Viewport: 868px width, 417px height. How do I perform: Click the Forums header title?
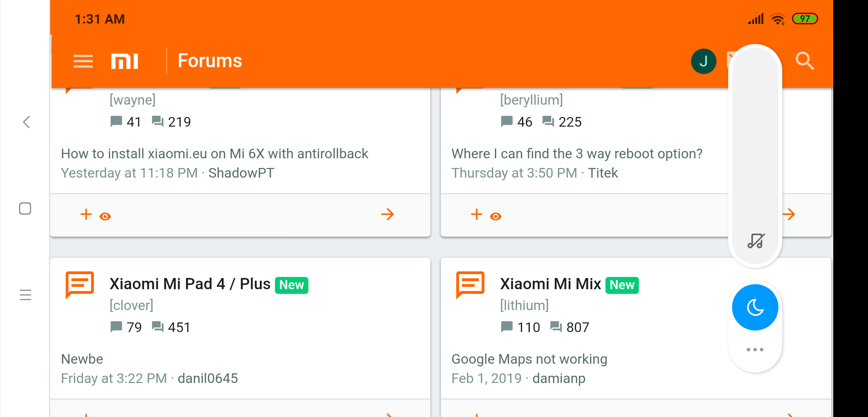[x=210, y=61]
